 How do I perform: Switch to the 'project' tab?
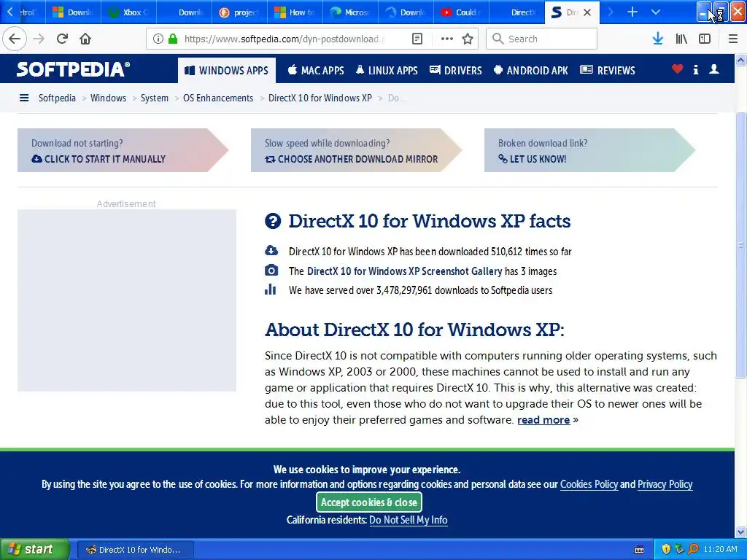tap(239, 12)
